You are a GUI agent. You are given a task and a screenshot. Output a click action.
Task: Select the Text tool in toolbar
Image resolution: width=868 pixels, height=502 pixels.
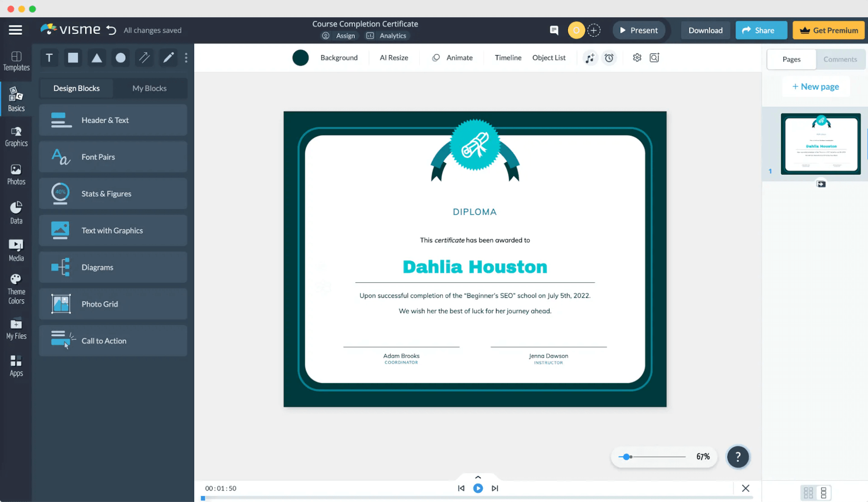point(49,57)
